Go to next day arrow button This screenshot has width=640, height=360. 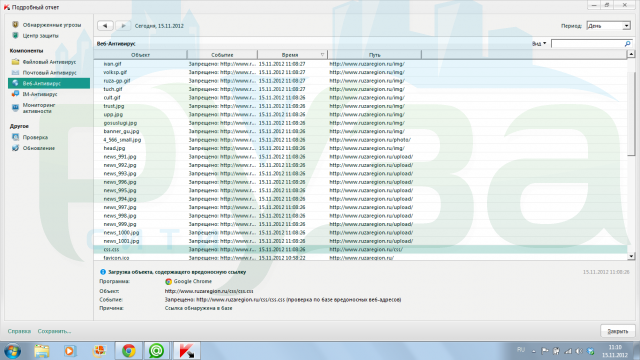123,26
